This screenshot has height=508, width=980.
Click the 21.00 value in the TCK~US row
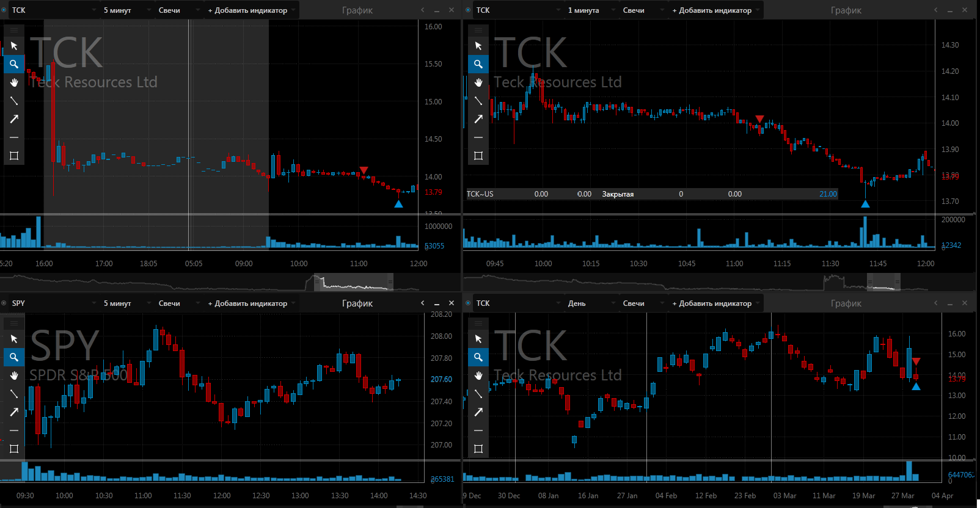pos(828,194)
